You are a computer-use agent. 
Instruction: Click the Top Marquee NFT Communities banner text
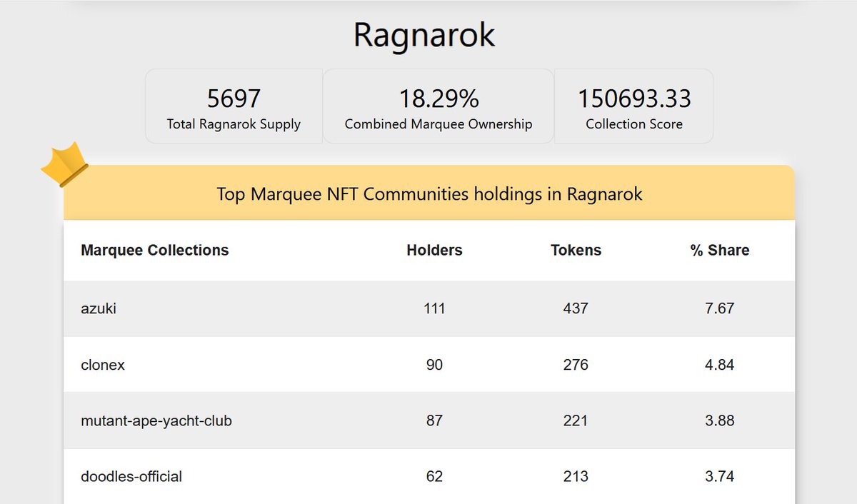pos(429,194)
